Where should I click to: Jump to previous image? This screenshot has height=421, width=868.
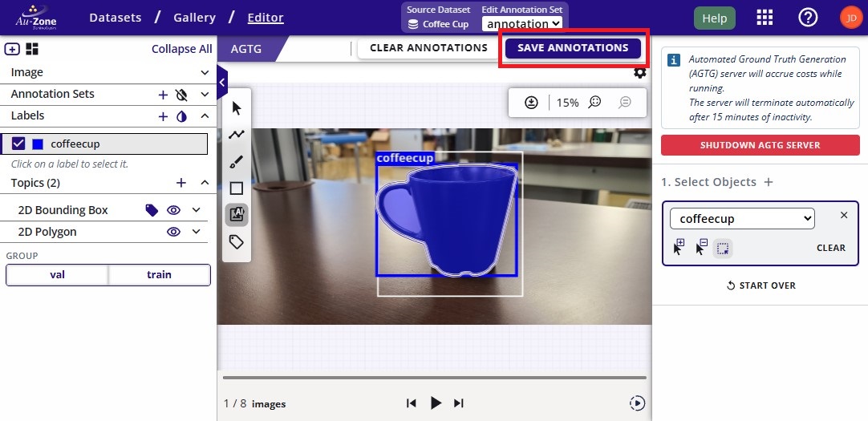(x=411, y=403)
